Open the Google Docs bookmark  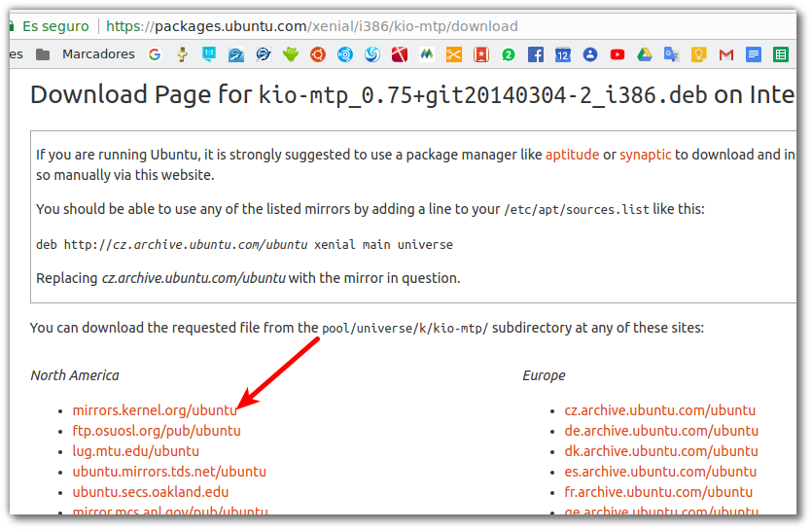coord(754,54)
